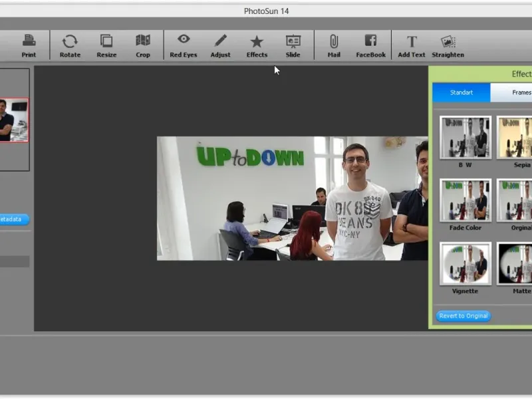Open the Straighten tool
The width and height of the screenshot is (532, 399).
tap(448, 45)
